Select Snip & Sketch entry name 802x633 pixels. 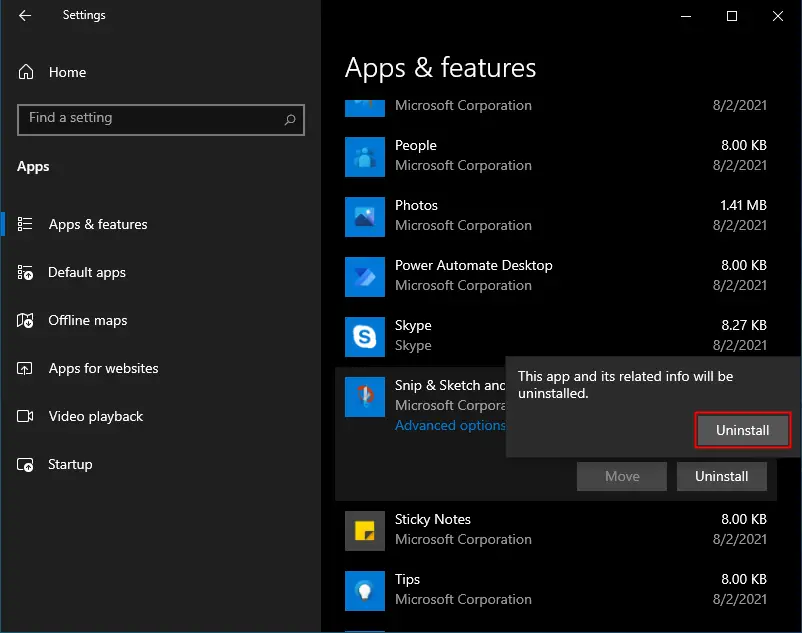pyautogui.click(x=450, y=385)
